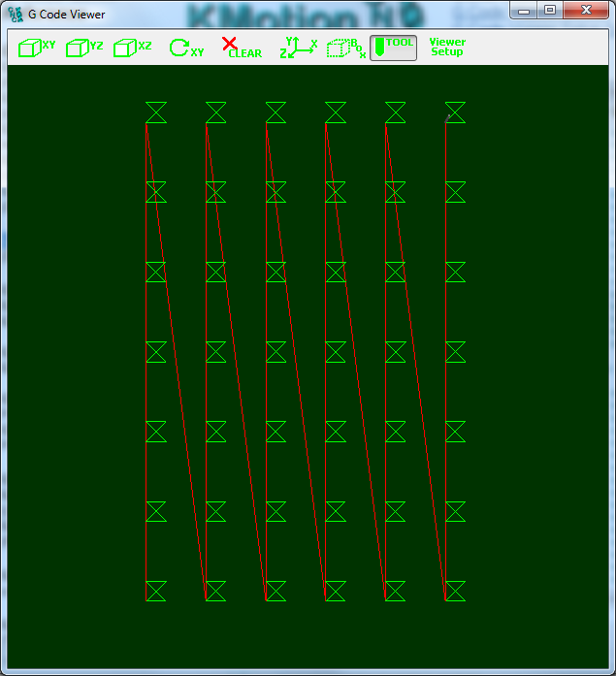Image resolution: width=616 pixels, height=676 pixels.
Task: Click the G Code Viewer app icon
Action: (16, 15)
